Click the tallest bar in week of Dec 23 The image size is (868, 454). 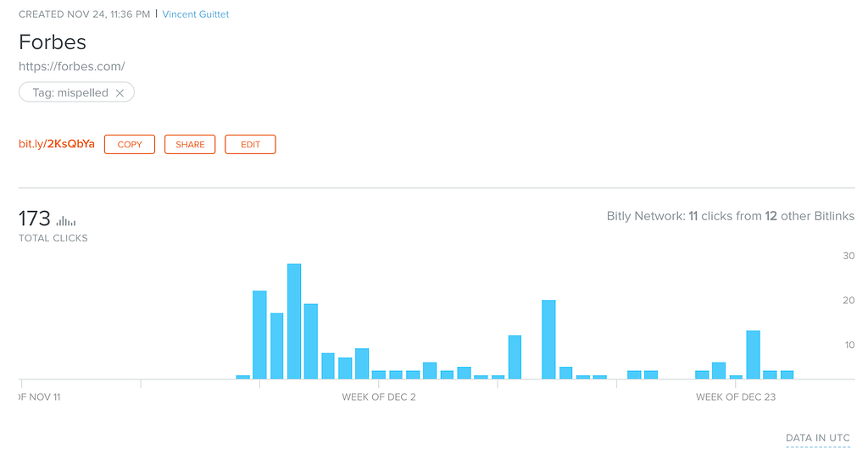(x=753, y=354)
